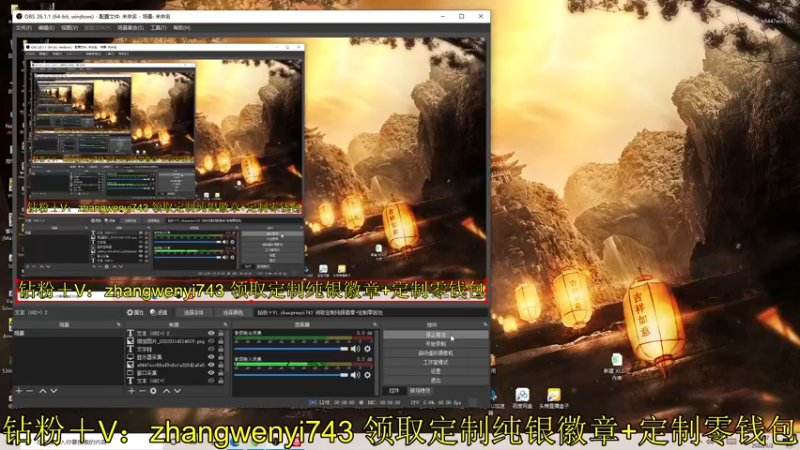The image size is (800, 450).
Task: Open the 编辑(E) menu in OBS
Action: click(x=46, y=28)
